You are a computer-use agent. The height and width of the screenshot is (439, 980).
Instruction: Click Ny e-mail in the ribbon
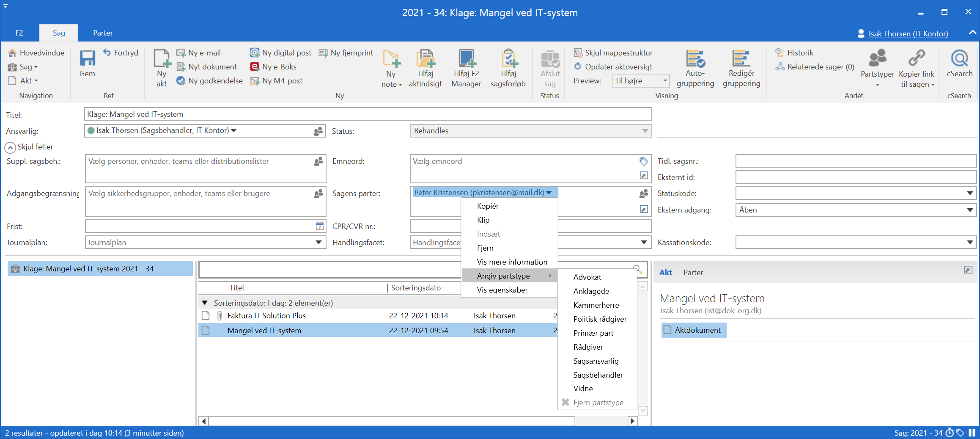tap(198, 52)
